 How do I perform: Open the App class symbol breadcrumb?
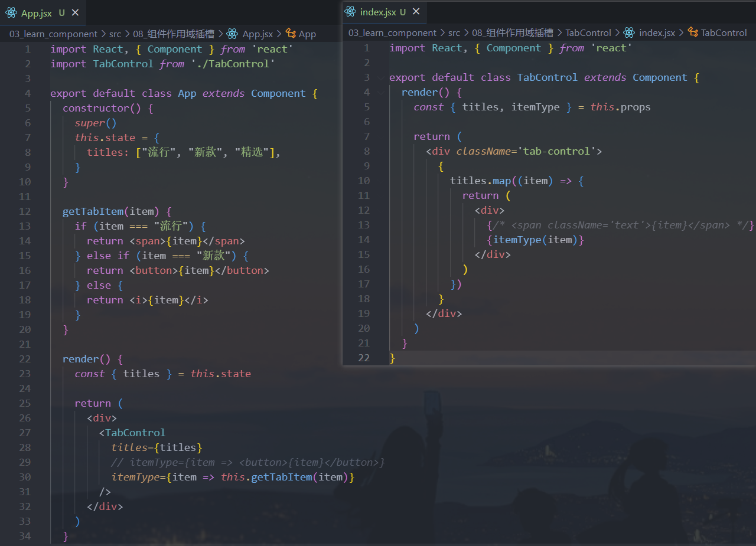[x=307, y=34]
